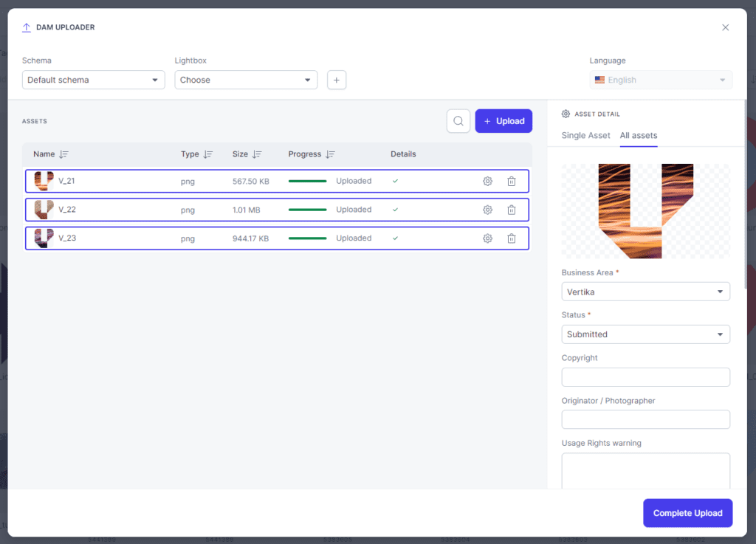Sort assets by Name column icon

[x=63, y=154]
